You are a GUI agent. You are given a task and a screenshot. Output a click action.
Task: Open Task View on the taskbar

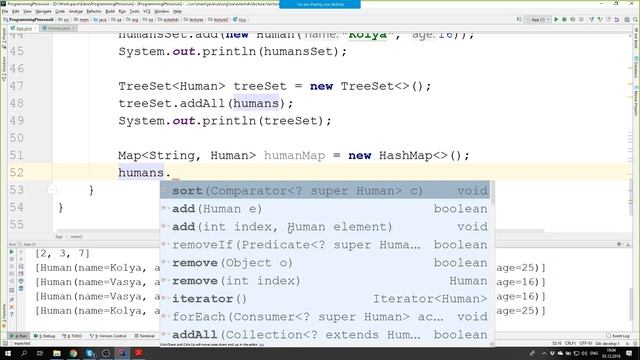click(40, 353)
